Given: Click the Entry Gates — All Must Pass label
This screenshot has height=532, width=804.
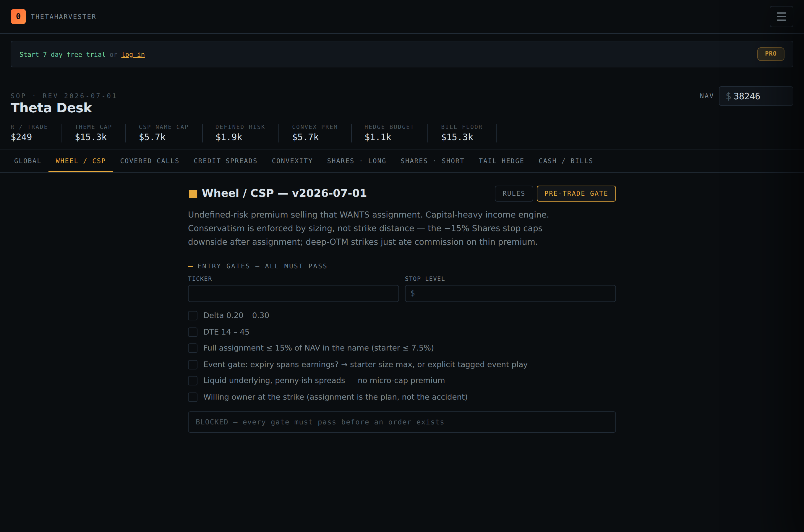Looking at the screenshot, I should tap(262, 266).
